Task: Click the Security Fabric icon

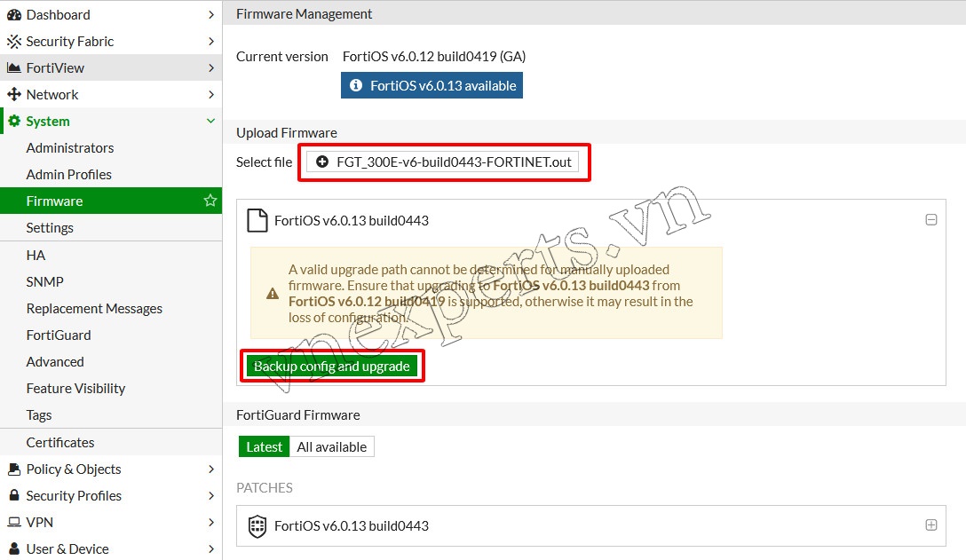Action: tap(14, 42)
